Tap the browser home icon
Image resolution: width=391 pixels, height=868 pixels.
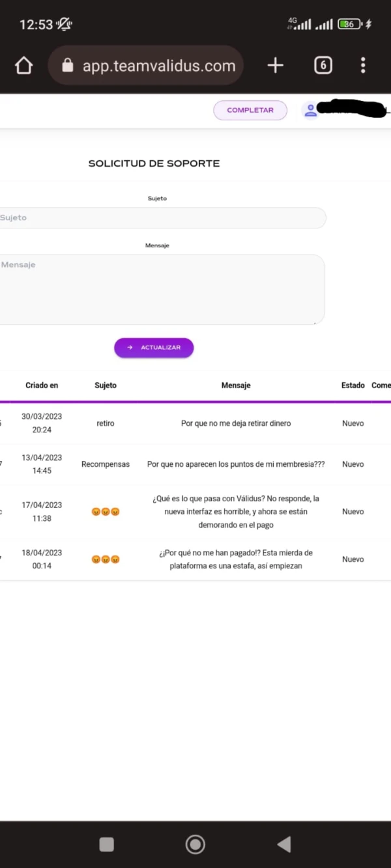pos(23,65)
